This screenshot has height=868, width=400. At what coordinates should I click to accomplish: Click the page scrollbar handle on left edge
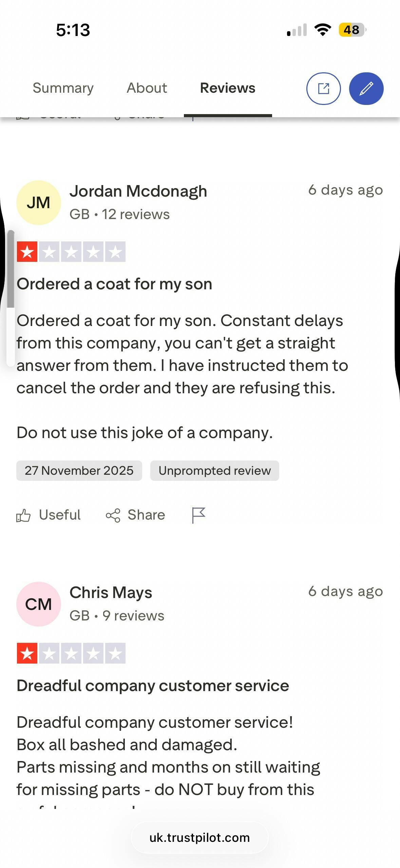(11, 269)
